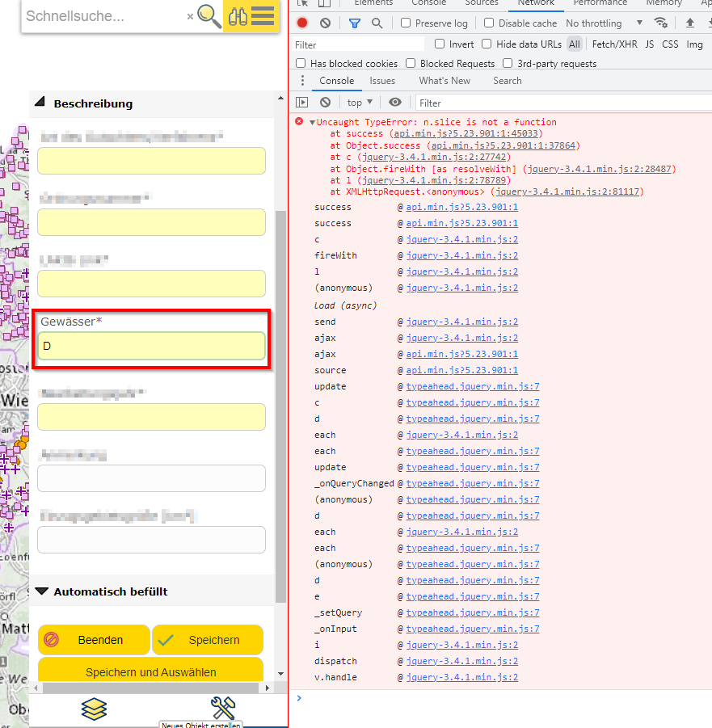Collapse the Automatisch befüllt section
Screen dimensions: 712x728
coord(42,591)
